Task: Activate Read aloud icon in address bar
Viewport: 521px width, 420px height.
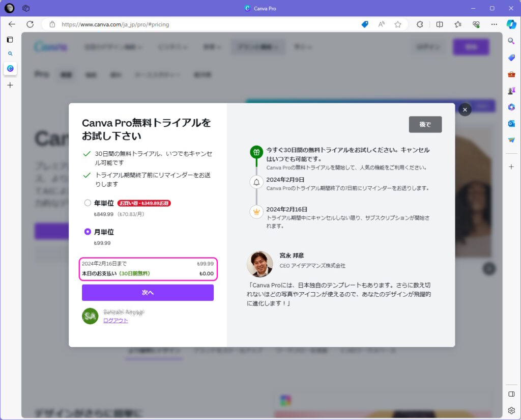Action: click(382, 24)
